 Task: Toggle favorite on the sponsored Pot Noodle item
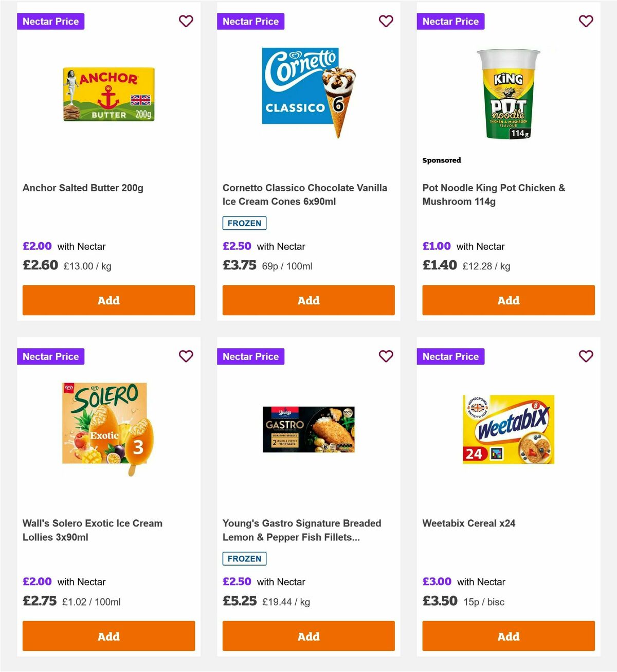point(586,21)
